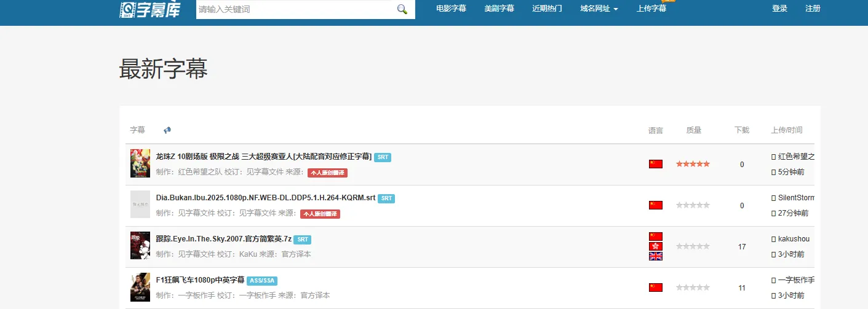868x309 pixels.
Task: Go to 近期热门 section
Action: coord(547,9)
